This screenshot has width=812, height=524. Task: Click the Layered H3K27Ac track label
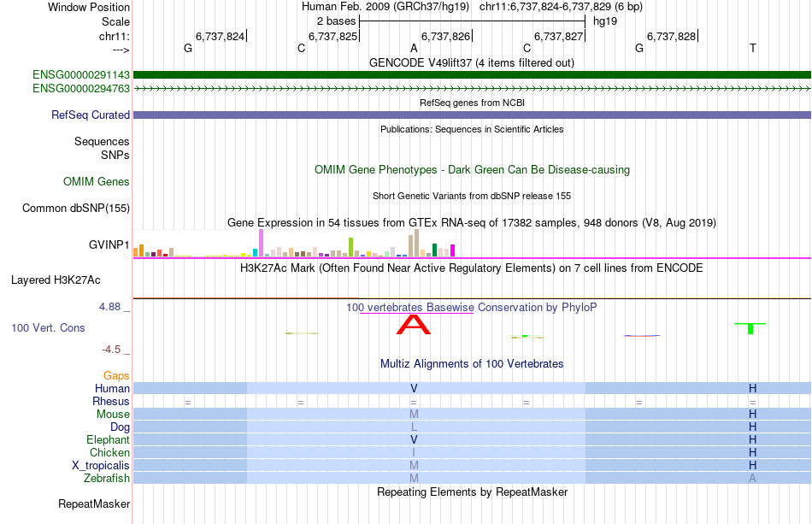pyautogui.click(x=56, y=280)
